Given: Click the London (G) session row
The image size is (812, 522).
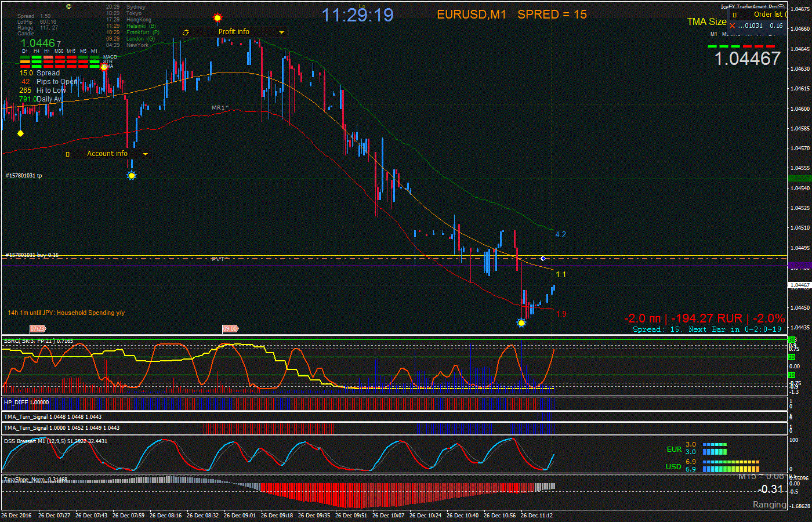Looking at the screenshot, I should click(x=130, y=38).
